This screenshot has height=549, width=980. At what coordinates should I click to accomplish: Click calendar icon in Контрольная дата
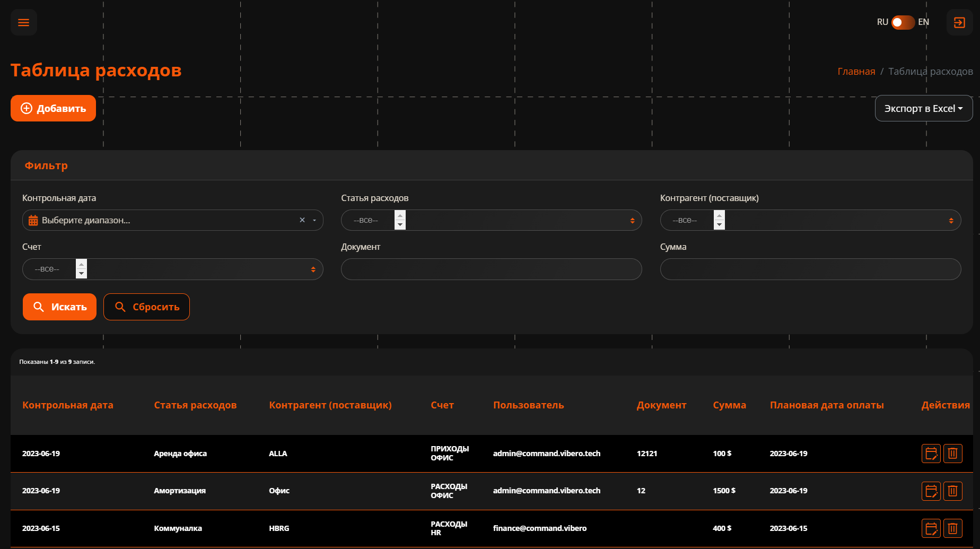[33, 220]
